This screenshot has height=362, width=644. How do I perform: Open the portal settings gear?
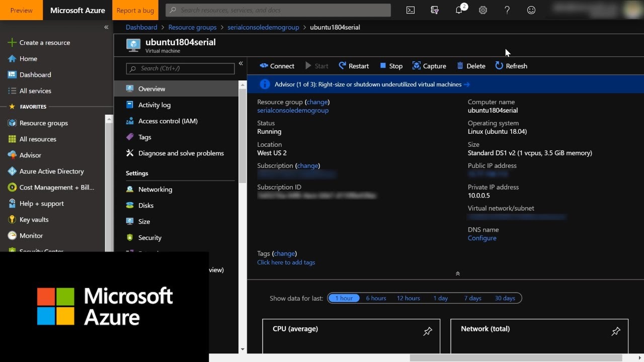click(x=483, y=10)
